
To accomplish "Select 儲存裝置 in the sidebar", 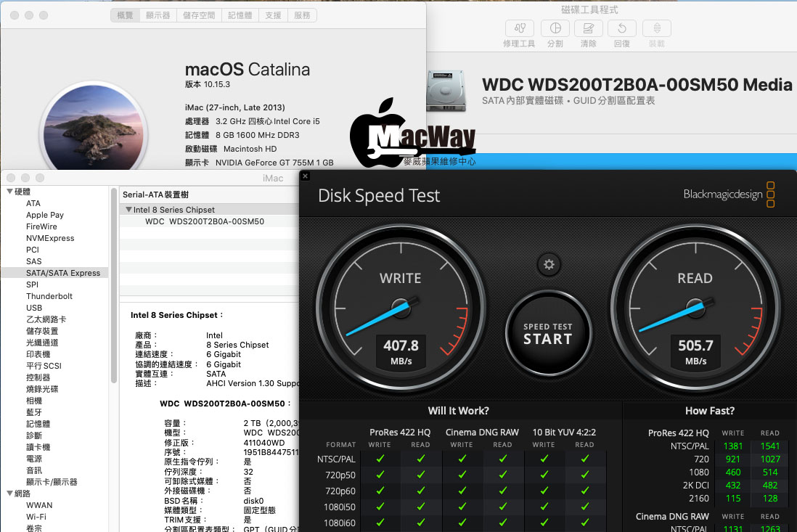I will coord(42,331).
